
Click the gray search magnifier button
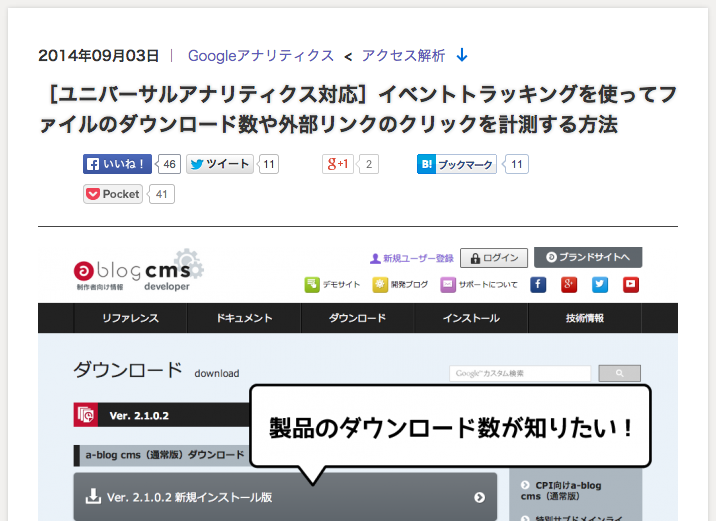click(x=620, y=373)
